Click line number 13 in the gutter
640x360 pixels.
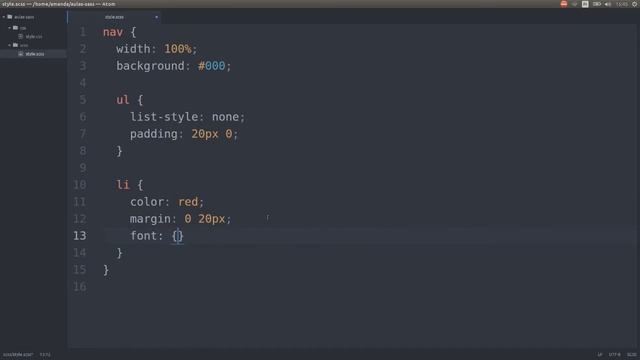80,236
